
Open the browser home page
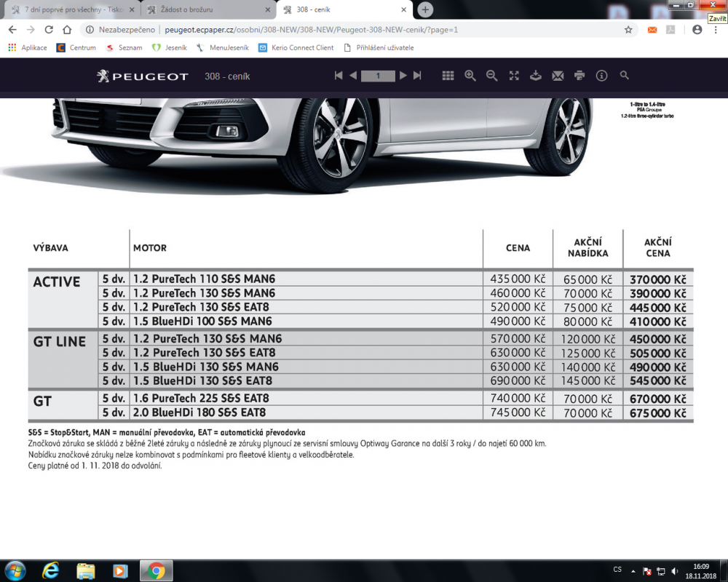(67, 30)
